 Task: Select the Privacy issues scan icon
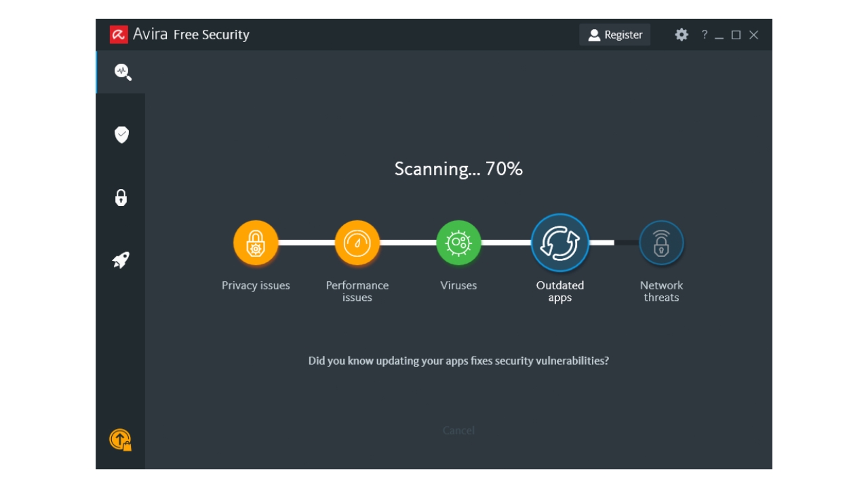256,243
